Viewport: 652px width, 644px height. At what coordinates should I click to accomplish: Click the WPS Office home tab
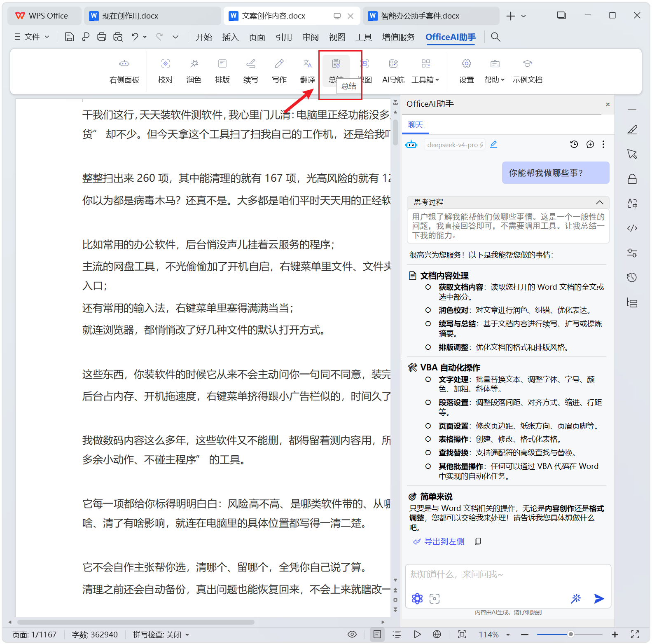click(44, 16)
